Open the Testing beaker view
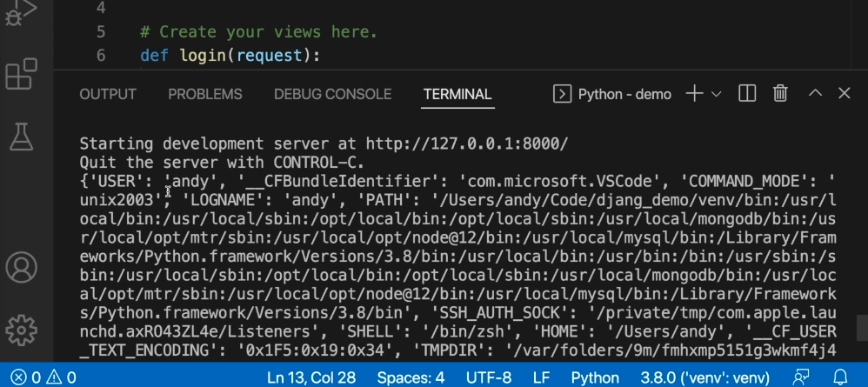Viewport: 868px width, 387px height. pos(21,137)
